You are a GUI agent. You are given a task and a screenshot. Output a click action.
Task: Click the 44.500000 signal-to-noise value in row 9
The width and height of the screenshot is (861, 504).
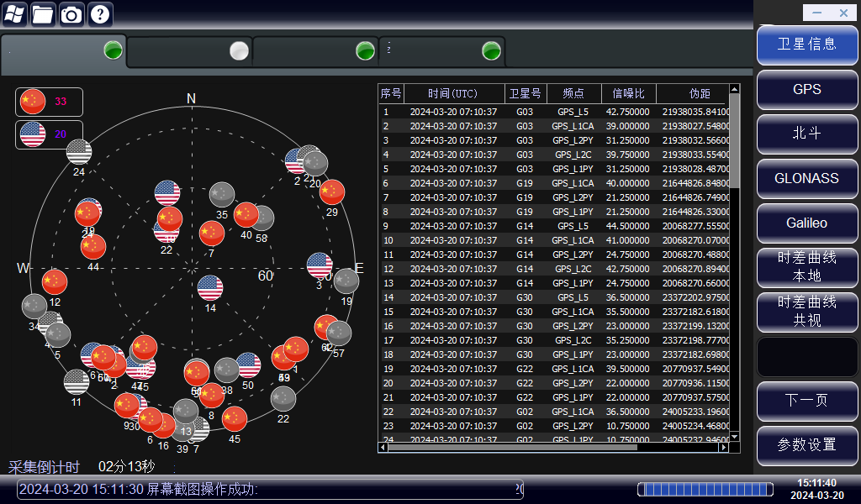(x=629, y=226)
